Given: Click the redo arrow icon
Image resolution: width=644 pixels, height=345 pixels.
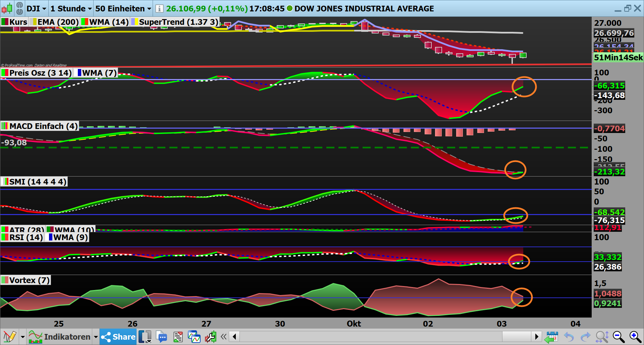Looking at the screenshot, I should coord(585,337).
